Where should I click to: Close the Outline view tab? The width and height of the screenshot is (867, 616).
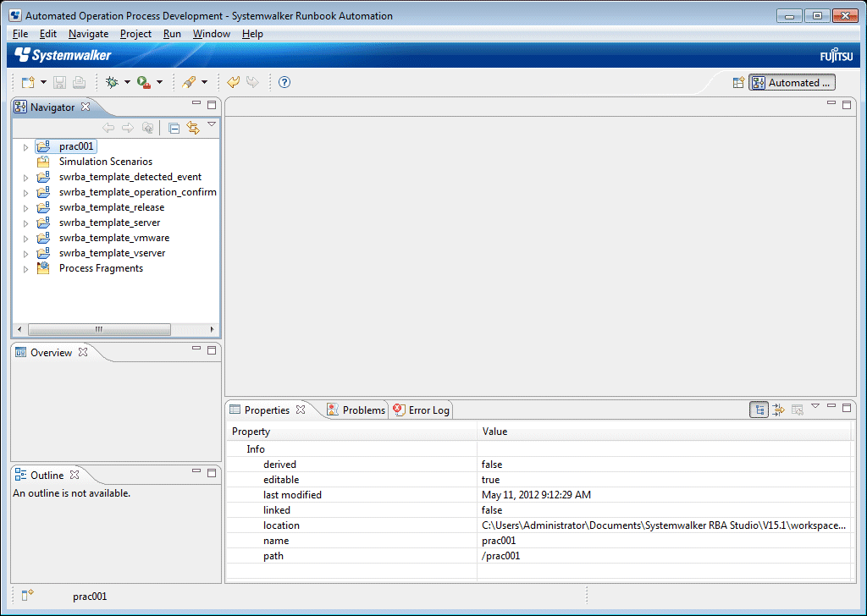coord(75,475)
